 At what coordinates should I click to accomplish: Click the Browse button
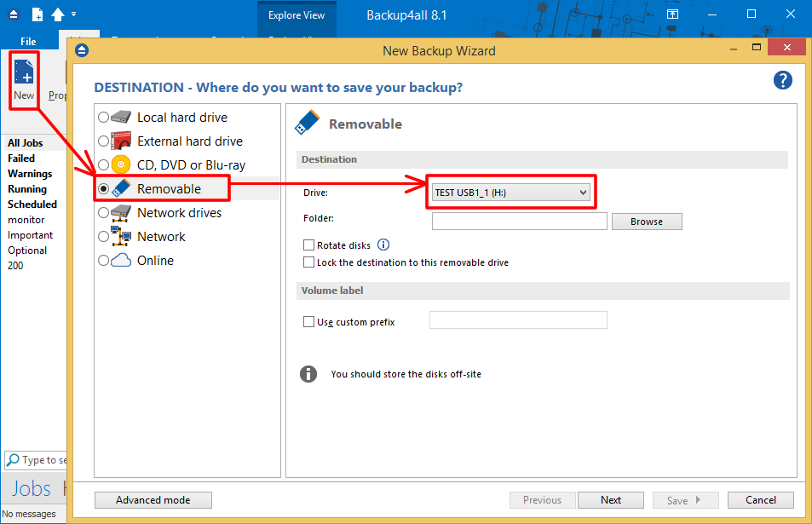coord(647,222)
